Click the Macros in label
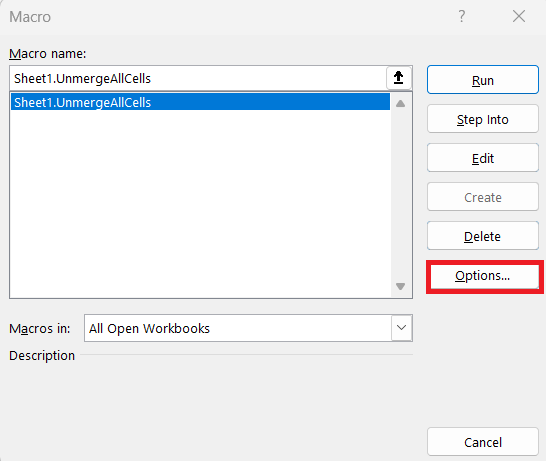This screenshot has height=461, width=546. pos(40,328)
